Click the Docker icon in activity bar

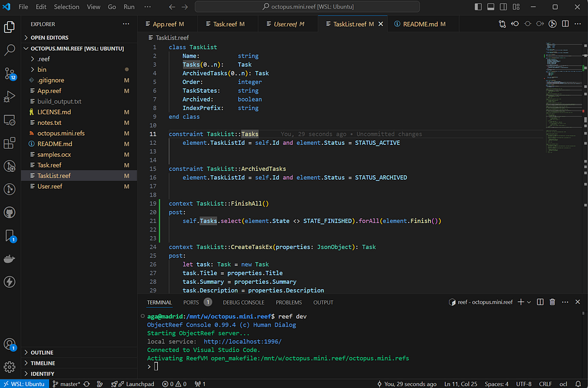(x=10, y=259)
